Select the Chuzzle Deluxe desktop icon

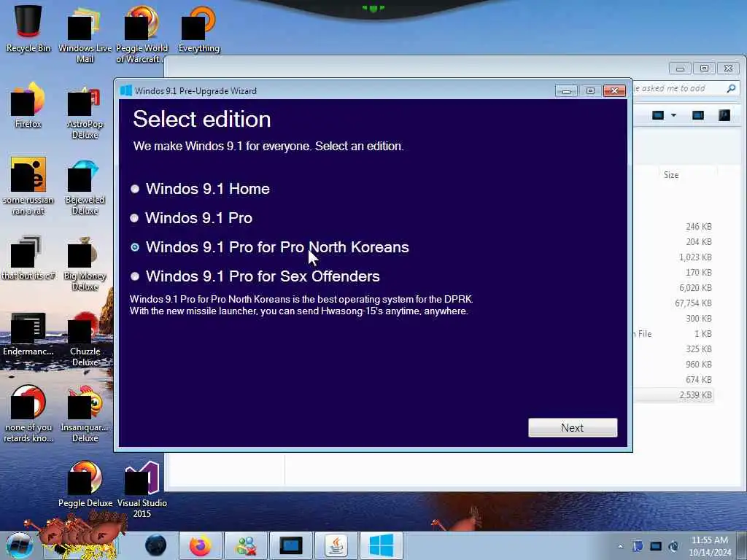pos(85,339)
